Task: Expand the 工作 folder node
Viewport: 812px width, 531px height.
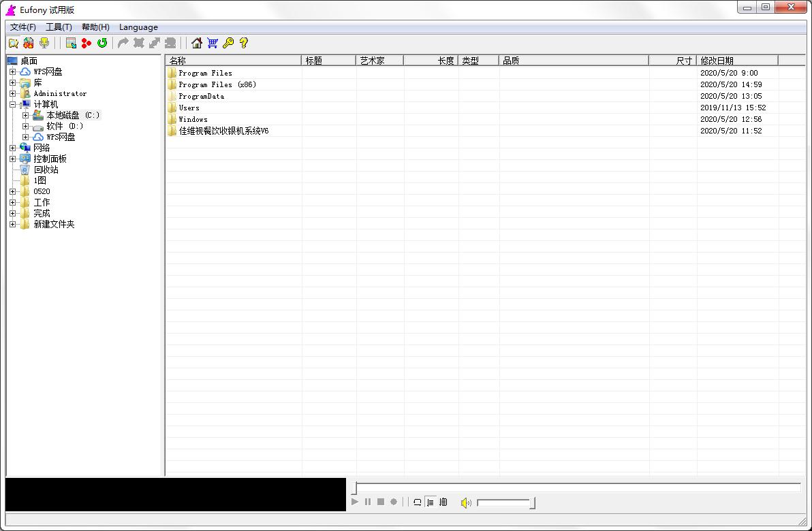Action: [x=12, y=202]
